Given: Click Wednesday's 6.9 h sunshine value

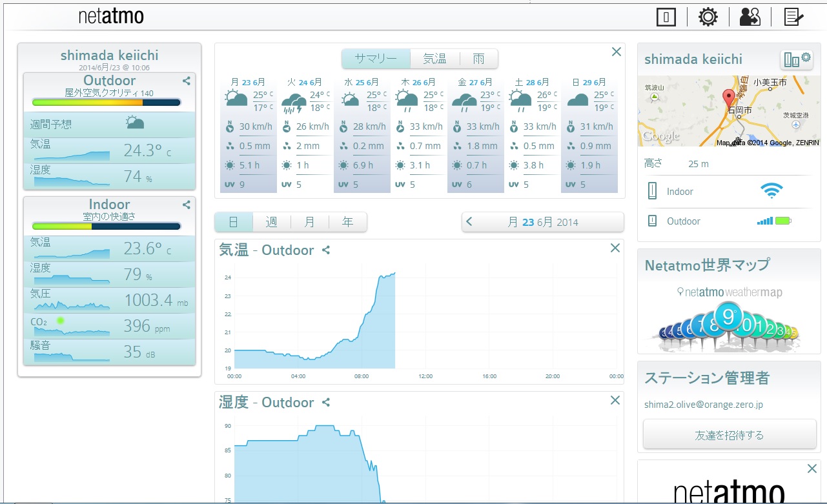Looking at the screenshot, I should (363, 165).
